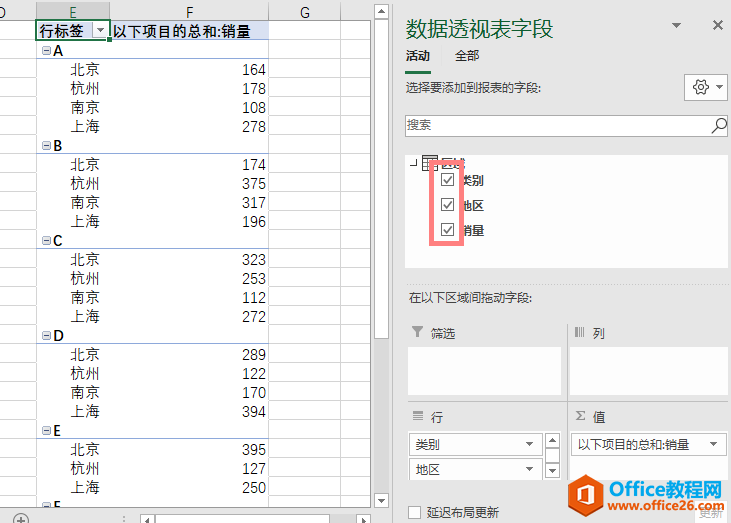This screenshot has height=523, width=731.
Task: Click the vertical scrollbar thumb
Action: pos(381,179)
